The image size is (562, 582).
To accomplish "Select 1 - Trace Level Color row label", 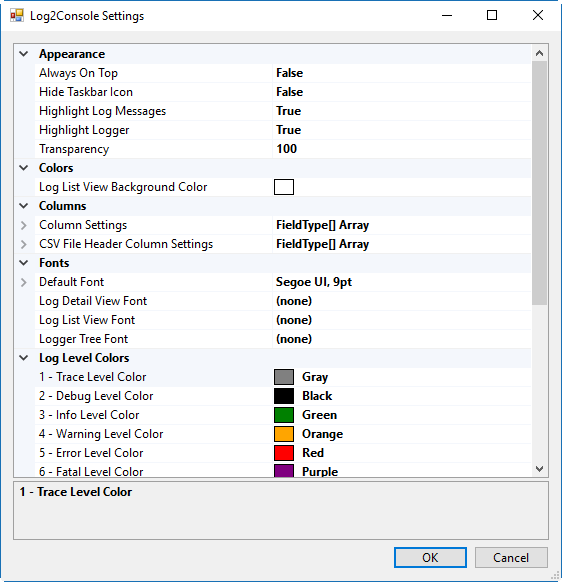I will point(93,377).
